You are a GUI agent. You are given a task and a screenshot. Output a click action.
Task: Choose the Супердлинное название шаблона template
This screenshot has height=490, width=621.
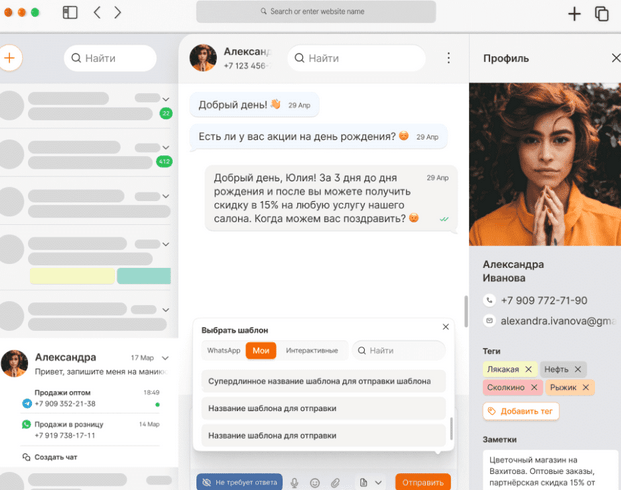324,381
